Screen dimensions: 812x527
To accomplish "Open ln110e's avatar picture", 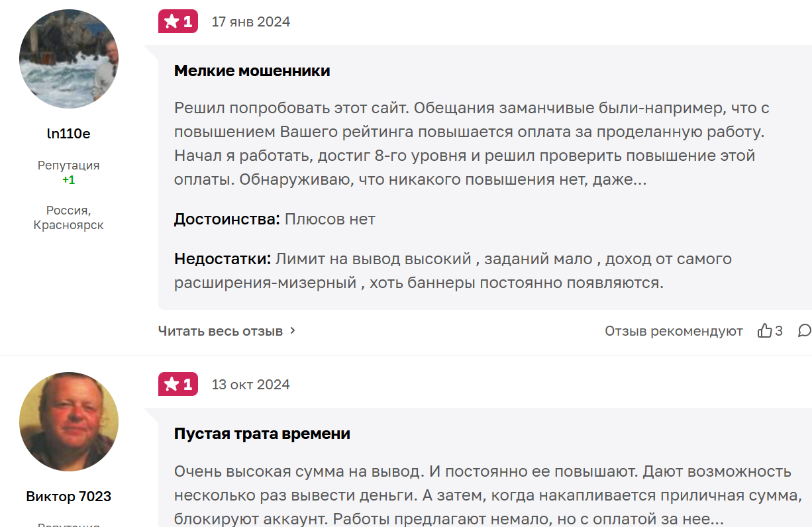I will point(69,59).
